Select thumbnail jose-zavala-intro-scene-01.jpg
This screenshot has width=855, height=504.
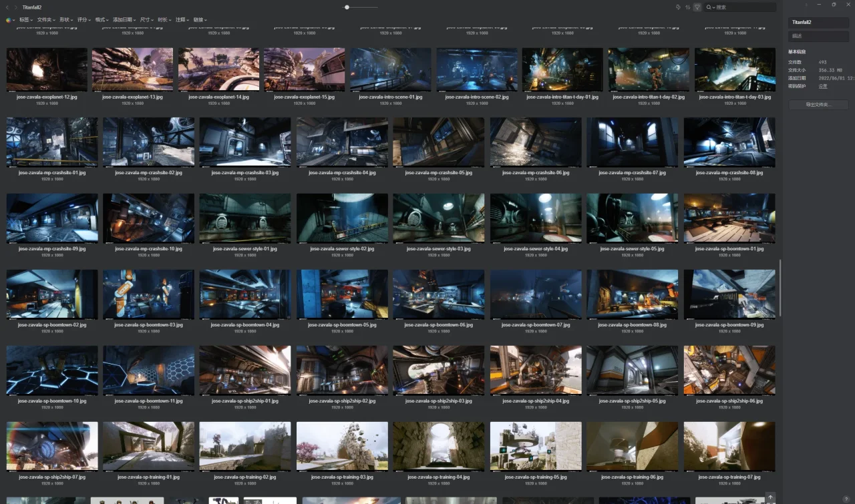pyautogui.click(x=391, y=69)
